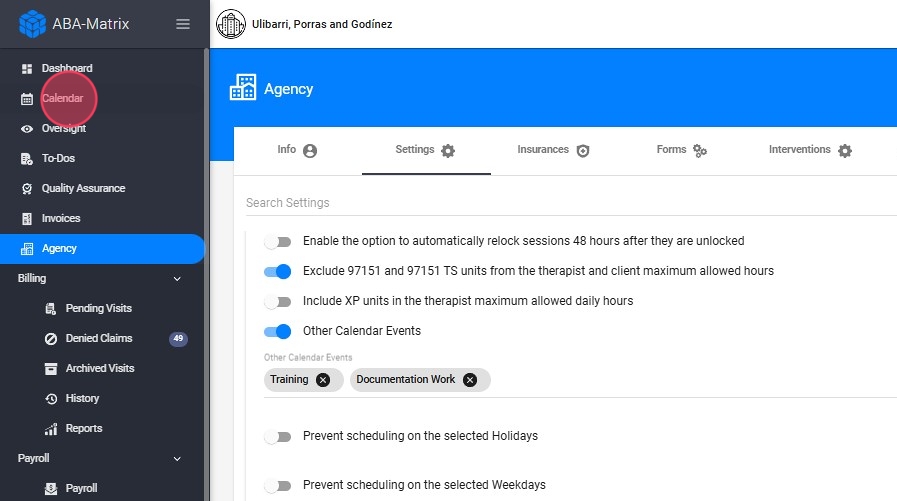
Task: Turn off Other Calendar Events toggle
Action: click(277, 331)
